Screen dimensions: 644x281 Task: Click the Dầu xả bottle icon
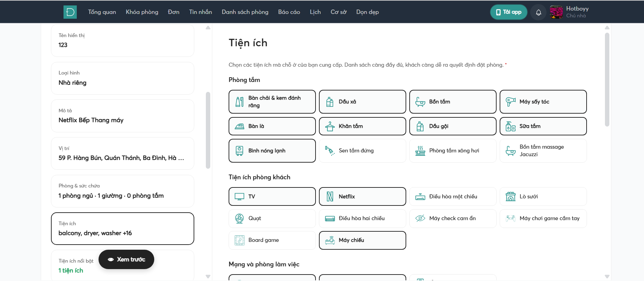pyautogui.click(x=330, y=102)
